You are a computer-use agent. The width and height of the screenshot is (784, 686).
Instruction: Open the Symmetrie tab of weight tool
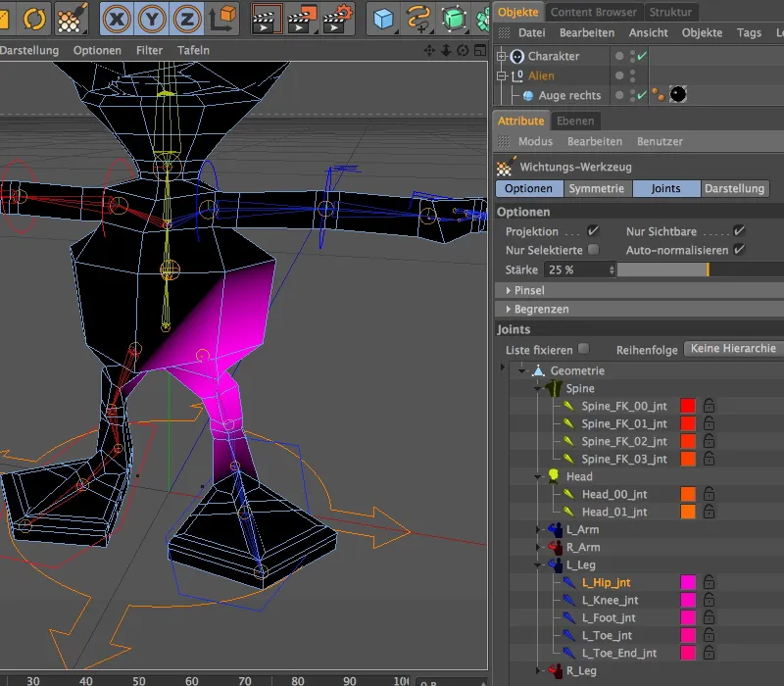597,188
